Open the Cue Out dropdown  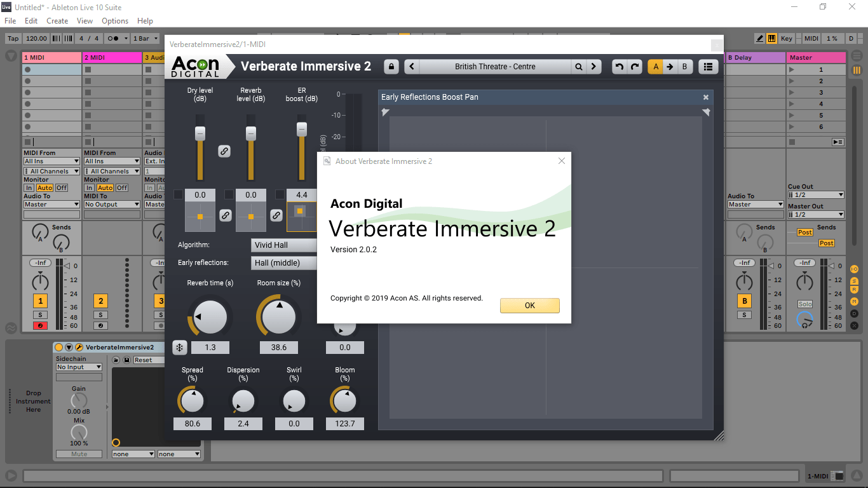[x=816, y=195]
